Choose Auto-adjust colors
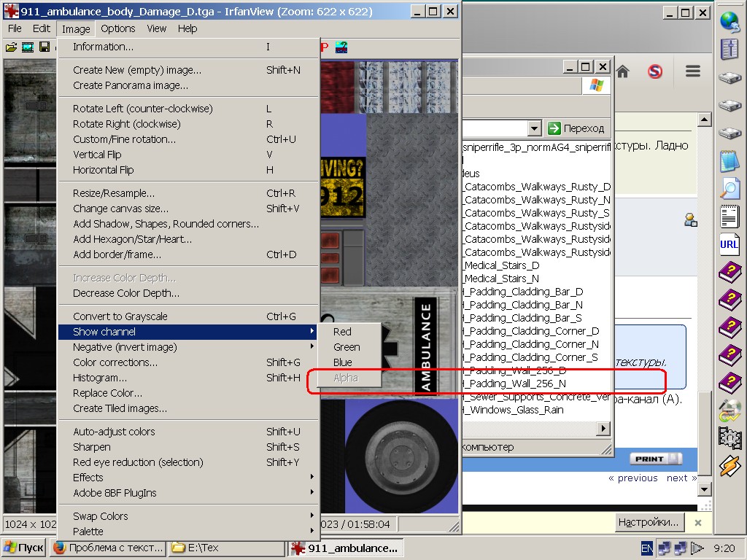 (189, 432)
